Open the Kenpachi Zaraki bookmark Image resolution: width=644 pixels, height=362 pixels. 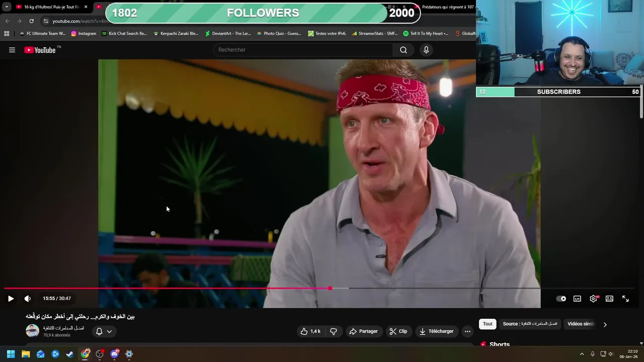coord(176,34)
